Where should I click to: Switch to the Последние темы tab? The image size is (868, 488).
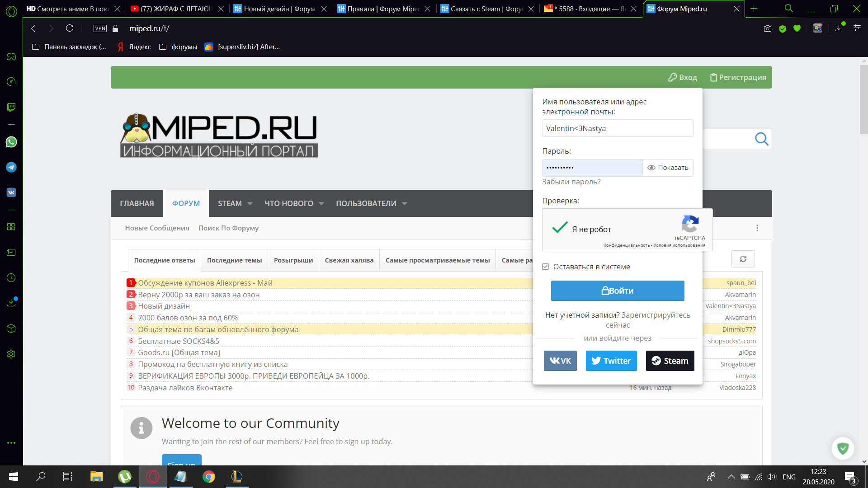click(x=234, y=260)
